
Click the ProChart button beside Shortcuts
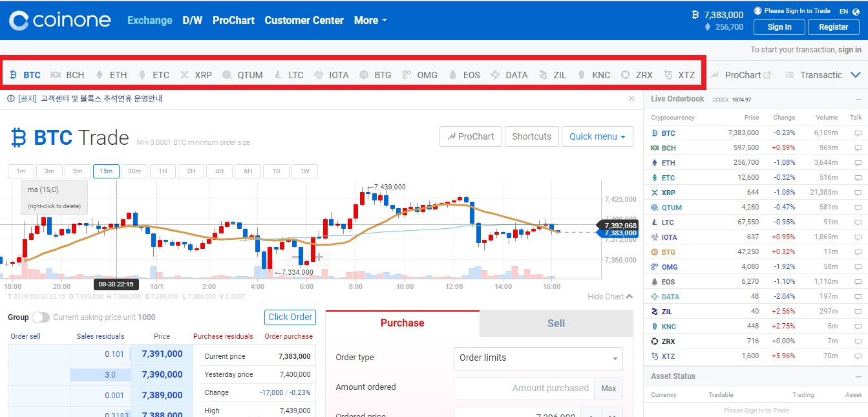471,136
